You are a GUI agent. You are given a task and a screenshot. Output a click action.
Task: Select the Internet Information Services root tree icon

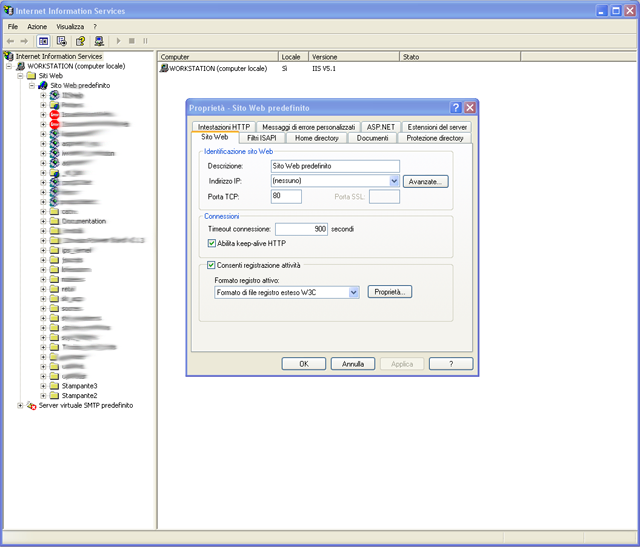click(9, 56)
